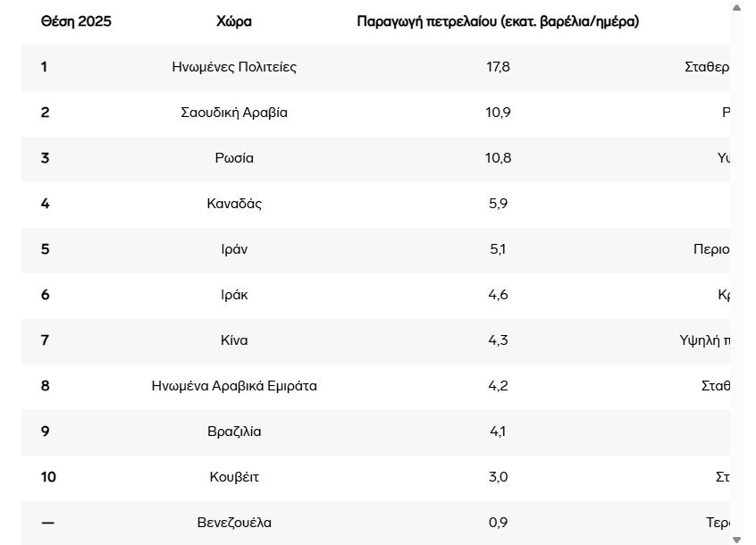Click the "Παραγωγή πετρελαίου" column header
The width and height of the screenshot is (756, 545).
(x=498, y=21)
